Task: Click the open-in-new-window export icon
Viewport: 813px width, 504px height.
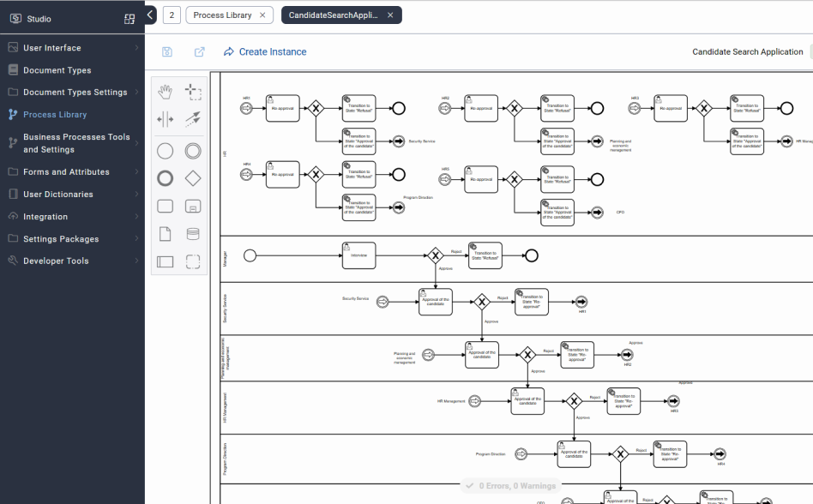Action: [x=200, y=51]
